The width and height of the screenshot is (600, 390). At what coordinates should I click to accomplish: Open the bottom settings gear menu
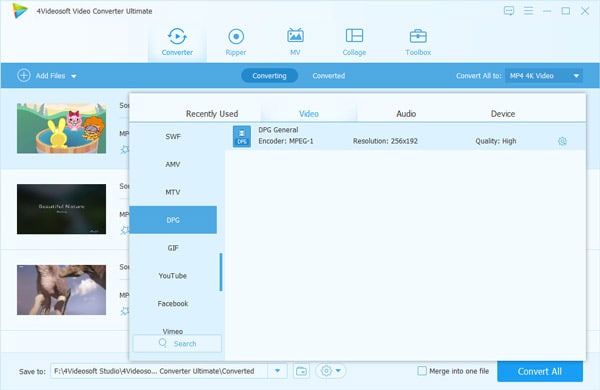[331, 371]
